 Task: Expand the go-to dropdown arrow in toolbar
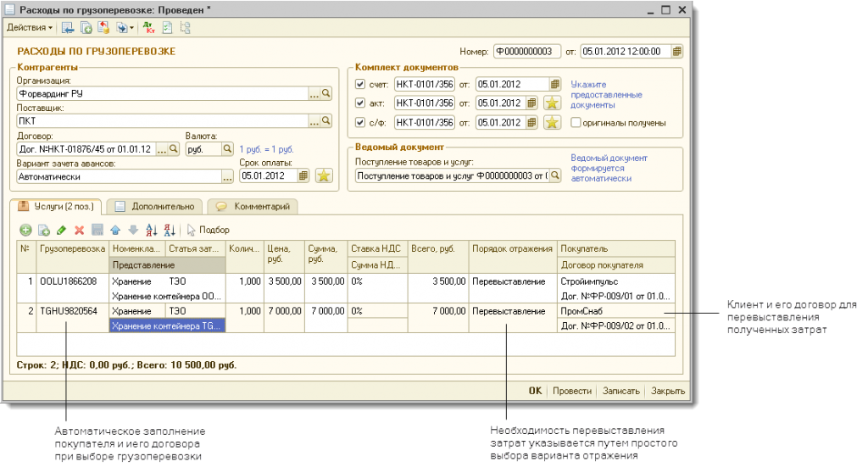(x=131, y=28)
